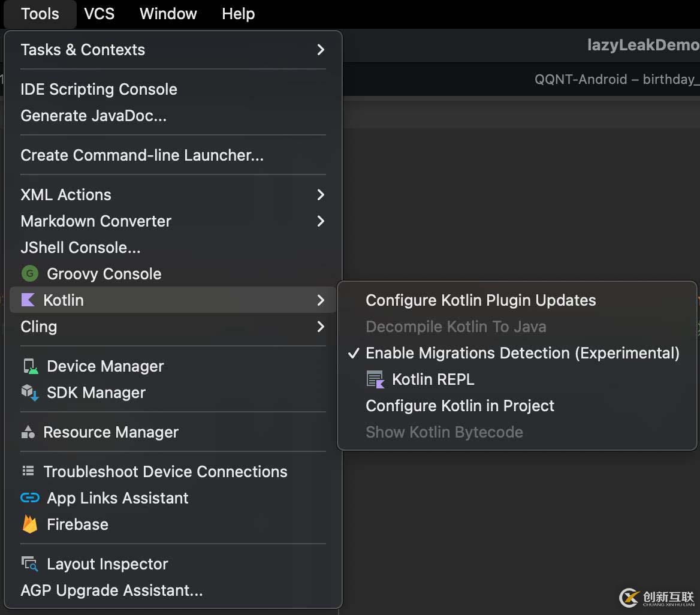Click the Firebase flame icon

point(29,524)
